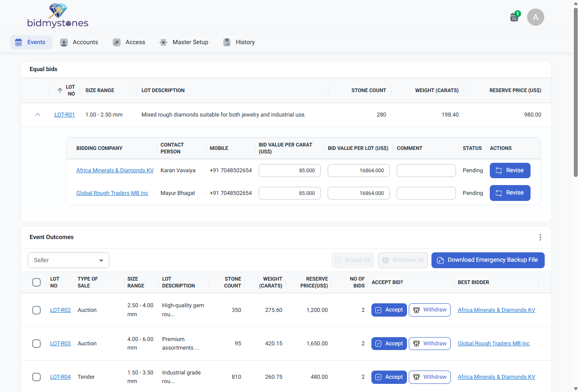The height and width of the screenshot is (392, 579).
Task: Click the Event Outcomes section title
Action: click(x=51, y=237)
